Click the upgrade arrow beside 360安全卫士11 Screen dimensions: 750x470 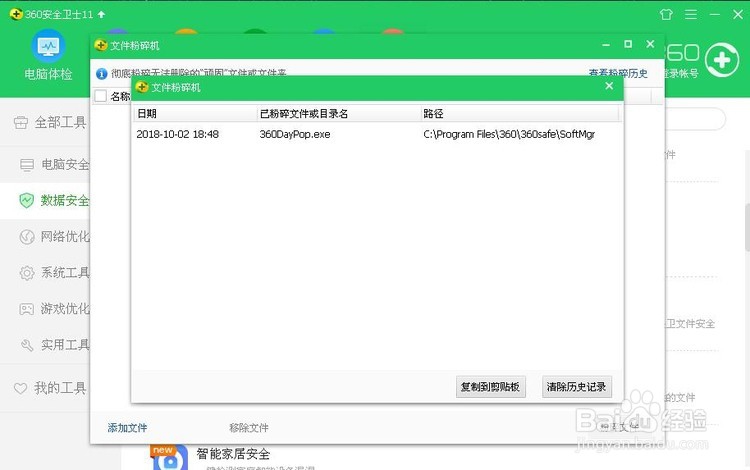click(101, 14)
